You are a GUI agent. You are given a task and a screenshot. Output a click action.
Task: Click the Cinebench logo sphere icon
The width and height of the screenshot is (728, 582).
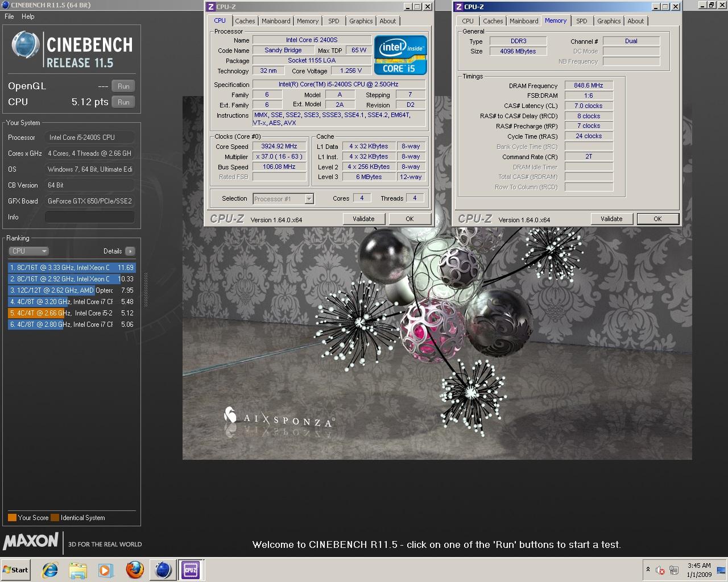[26, 45]
